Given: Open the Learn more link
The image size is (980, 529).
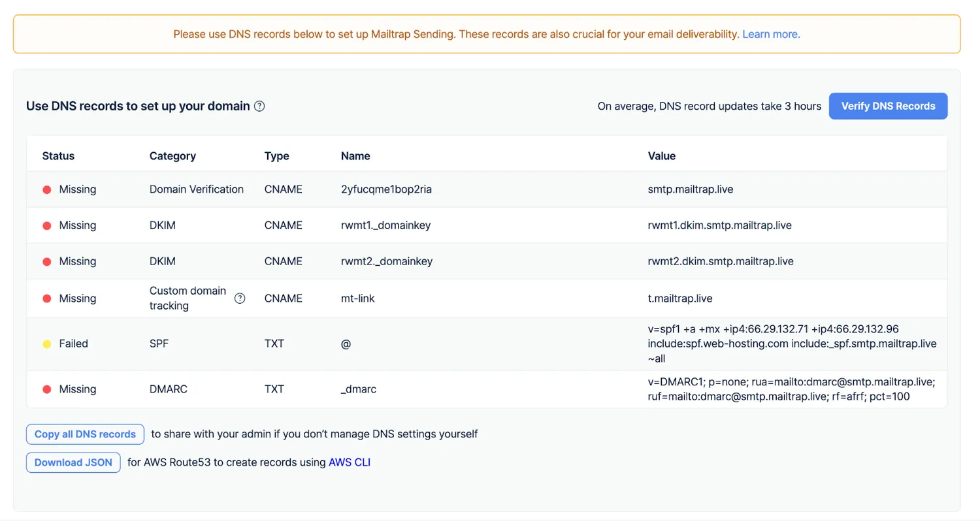Looking at the screenshot, I should coord(771,34).
